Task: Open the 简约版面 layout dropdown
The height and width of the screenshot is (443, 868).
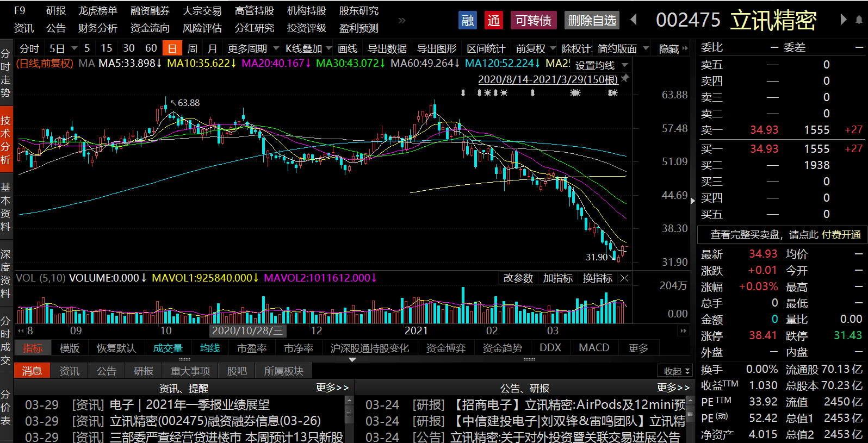Action: 646,48
